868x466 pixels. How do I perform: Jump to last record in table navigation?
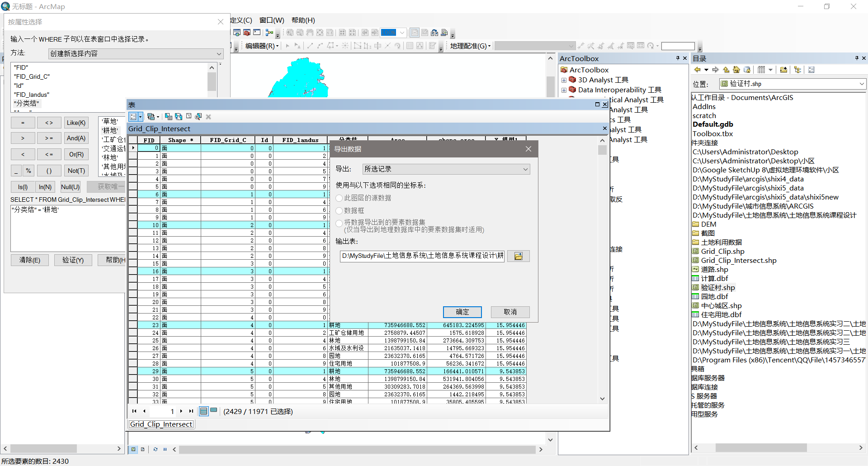click(191, 411)
